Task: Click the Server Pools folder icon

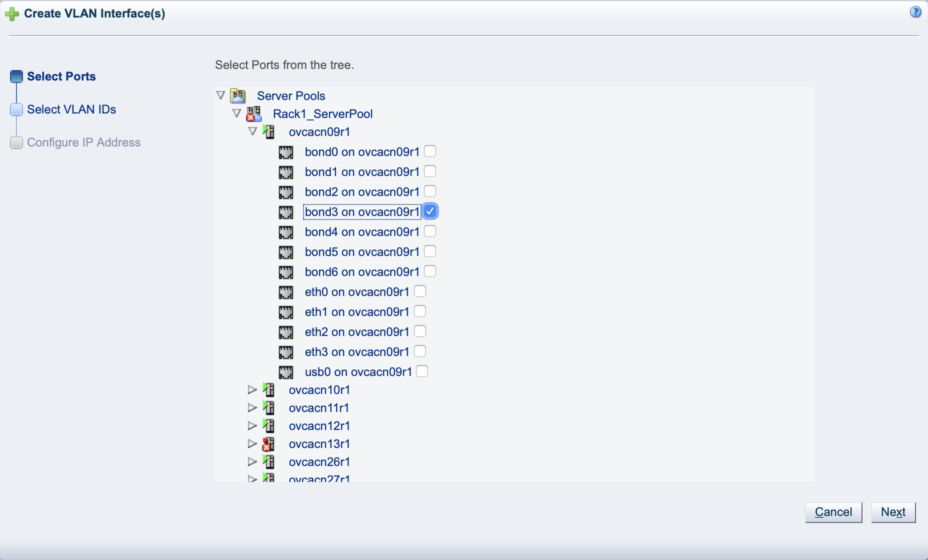Action: 238,95
